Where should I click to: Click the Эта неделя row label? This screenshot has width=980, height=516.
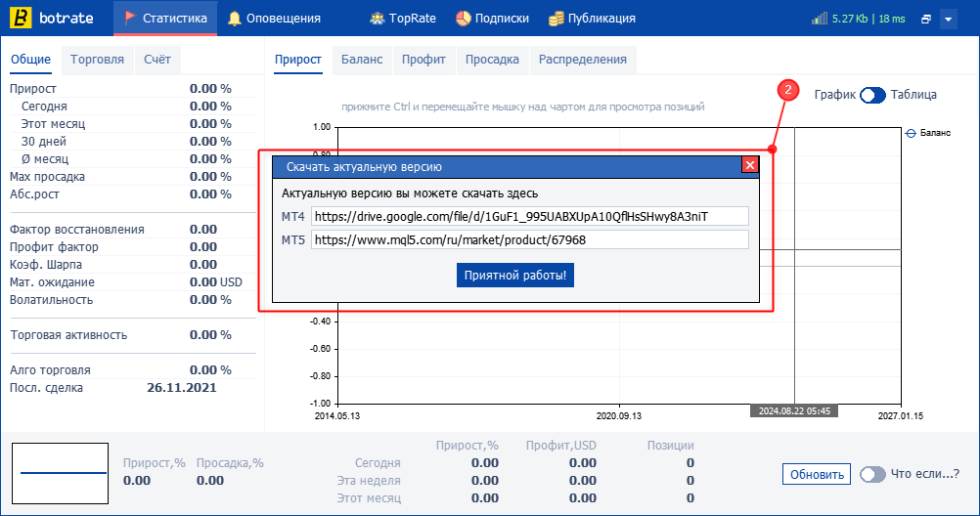[x=370, y=481]
